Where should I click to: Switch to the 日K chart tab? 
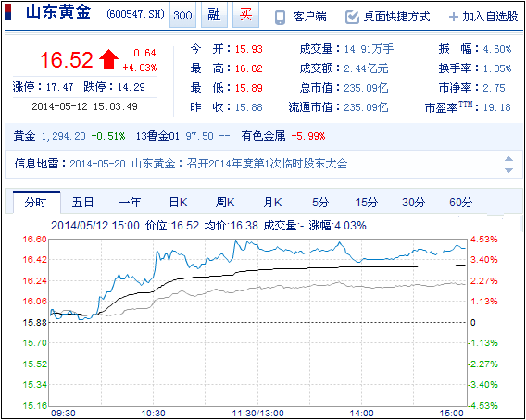click(x=178, y=203)
